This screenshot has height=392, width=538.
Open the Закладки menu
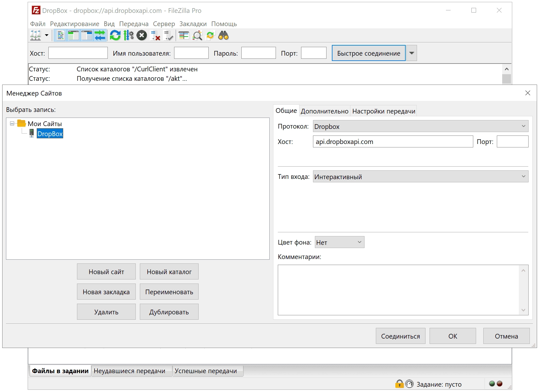pos(193,24)
